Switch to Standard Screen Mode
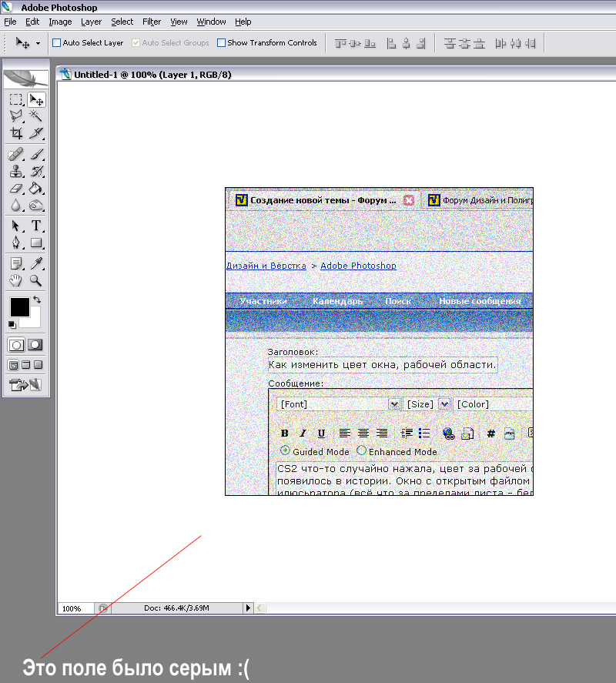This screenshot has width=616, height=683. [14, 365]
